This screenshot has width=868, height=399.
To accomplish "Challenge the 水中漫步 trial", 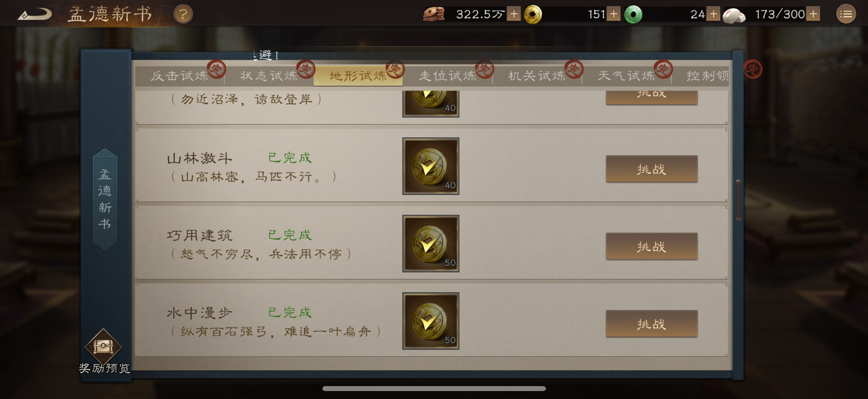I will click(x=651, y=324).
